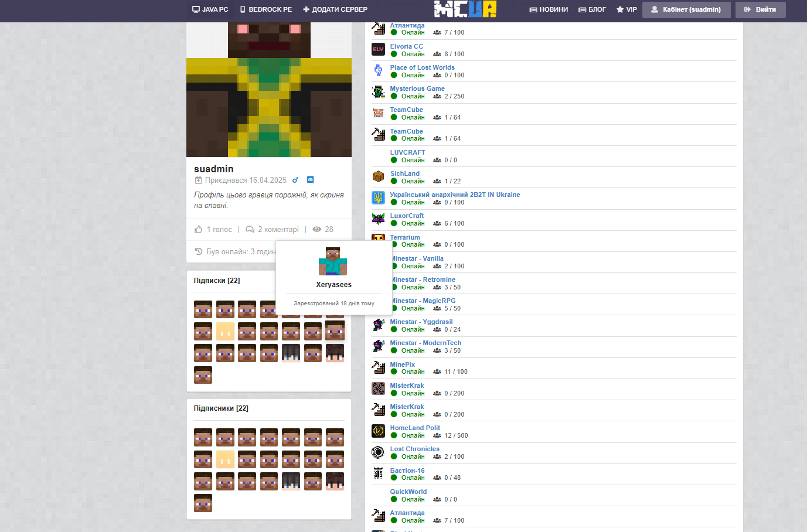Click the male gender icon beside join date
This screenshot has width=807, height=532.
click(295, 180)
